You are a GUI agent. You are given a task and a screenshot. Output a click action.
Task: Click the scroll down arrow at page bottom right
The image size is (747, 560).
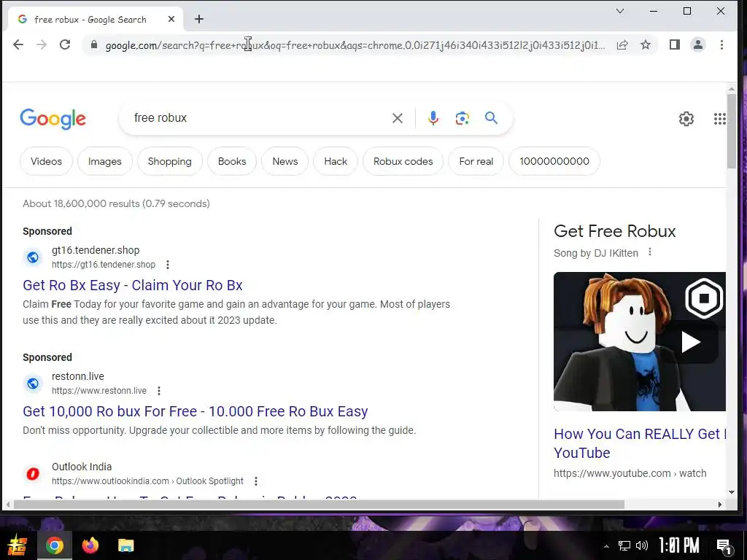(x=731, y=492)
